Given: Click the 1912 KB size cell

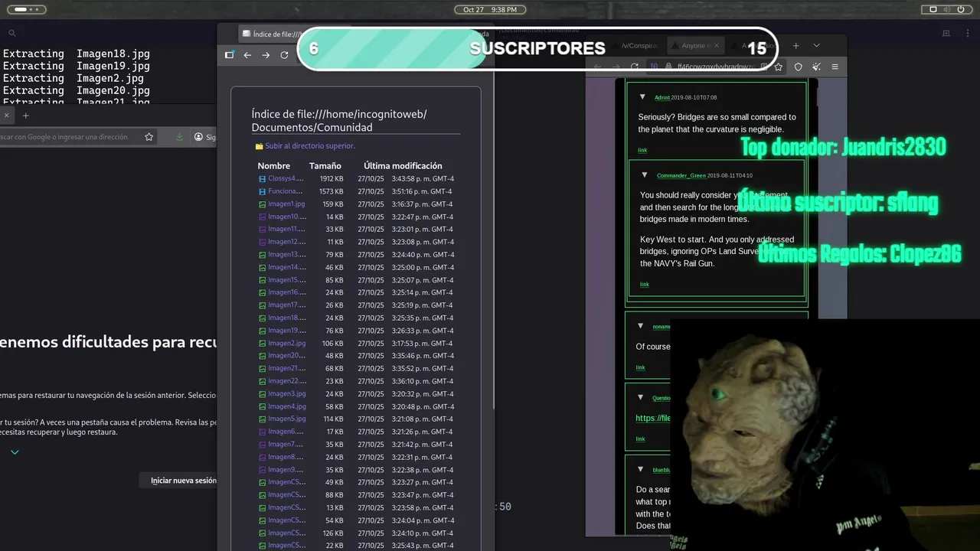Looking at the screenshot, I should [x=332, y=179].
